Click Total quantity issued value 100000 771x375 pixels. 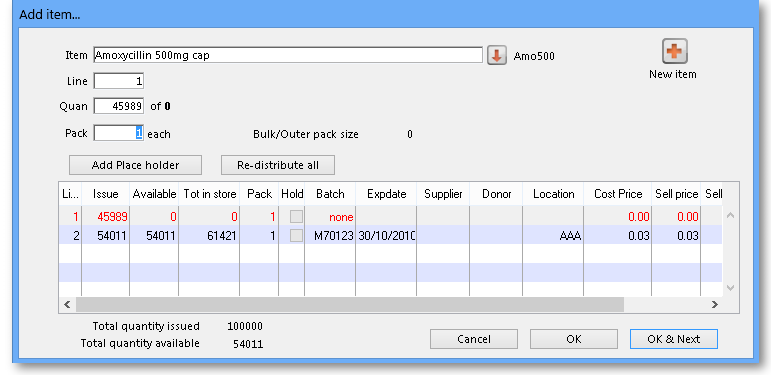(245, 326)
